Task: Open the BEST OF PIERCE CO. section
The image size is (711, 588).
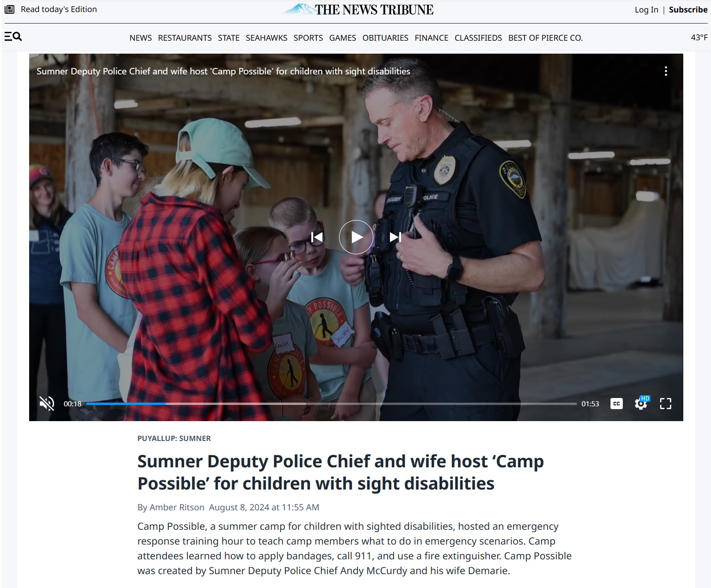Action: [545, 38]
